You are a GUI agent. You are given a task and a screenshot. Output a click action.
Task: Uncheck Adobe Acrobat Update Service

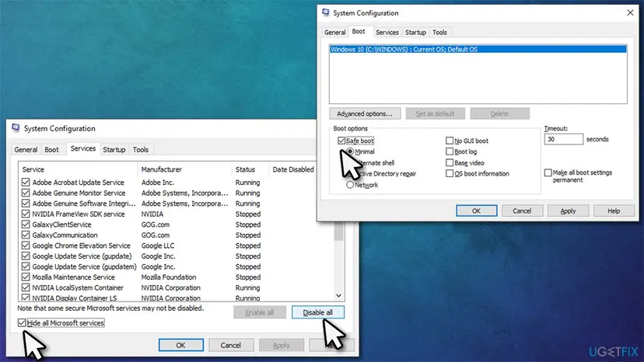(x=26, y=183)
